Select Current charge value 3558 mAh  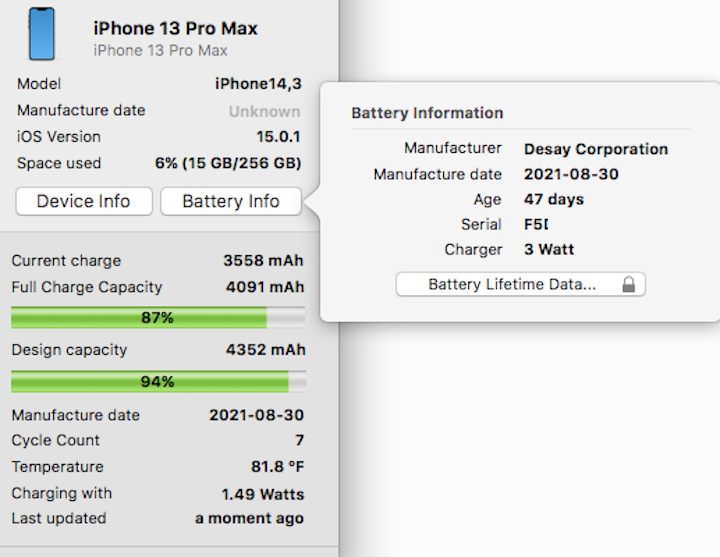tap(263, 260)
